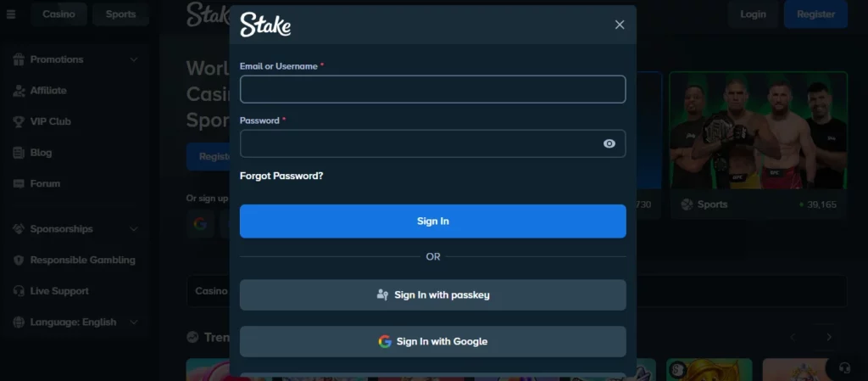Click the Responsible Gambling shield icon
Screen dimensions: 868x381
[x=18, y=261]
